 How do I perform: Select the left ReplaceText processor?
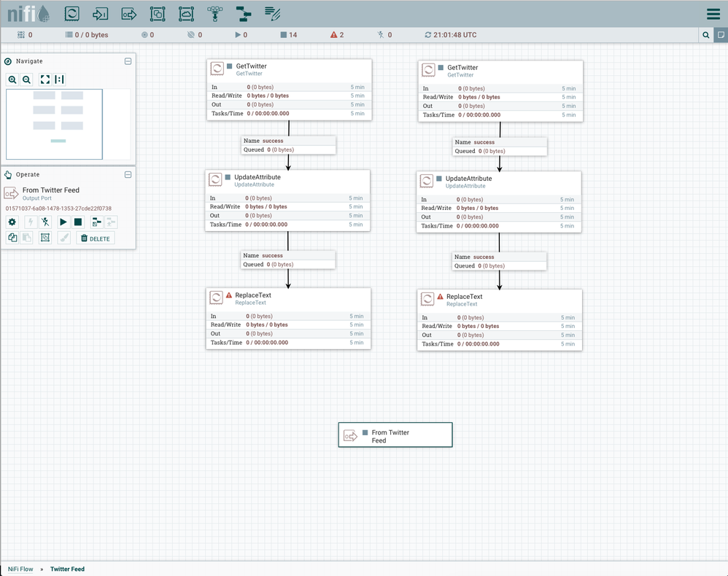click(288, 318)
